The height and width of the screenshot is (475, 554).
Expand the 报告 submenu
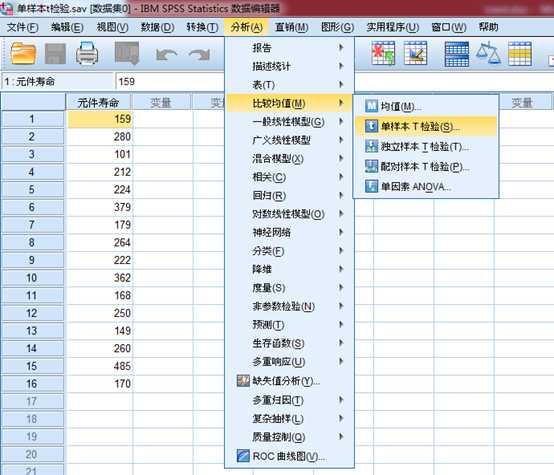tap(289, 48)
